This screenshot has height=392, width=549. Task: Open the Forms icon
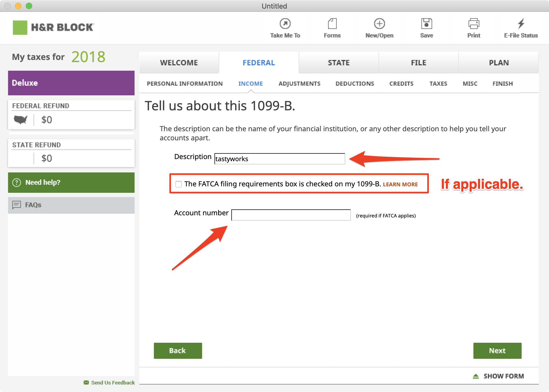[332, 24]
